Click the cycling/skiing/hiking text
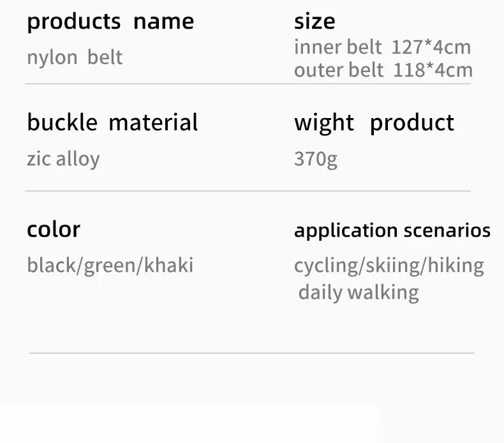 (x=389, y=266)
